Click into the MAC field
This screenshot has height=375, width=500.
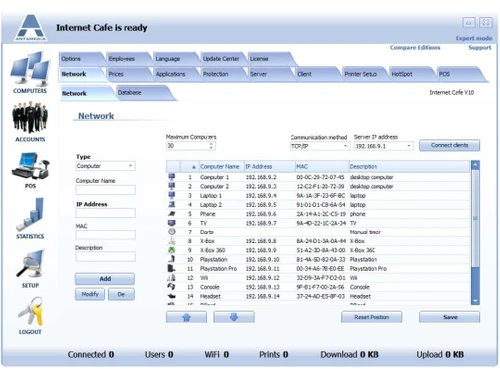click(x=106, y=235)
